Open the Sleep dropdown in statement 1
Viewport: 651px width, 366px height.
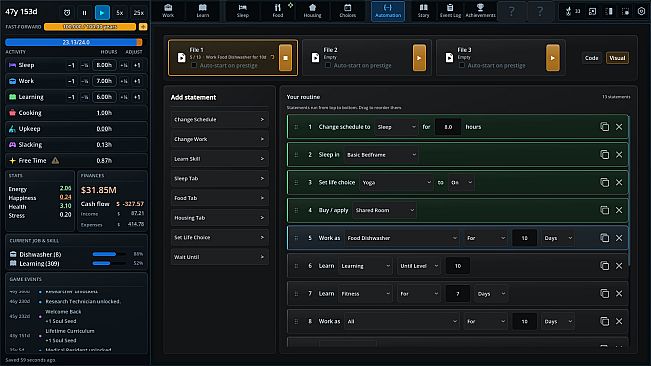point(396,127)
